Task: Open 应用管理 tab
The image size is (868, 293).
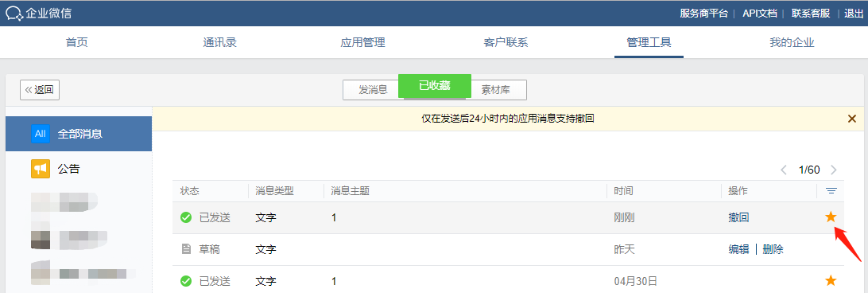Action: pos(362,43)
